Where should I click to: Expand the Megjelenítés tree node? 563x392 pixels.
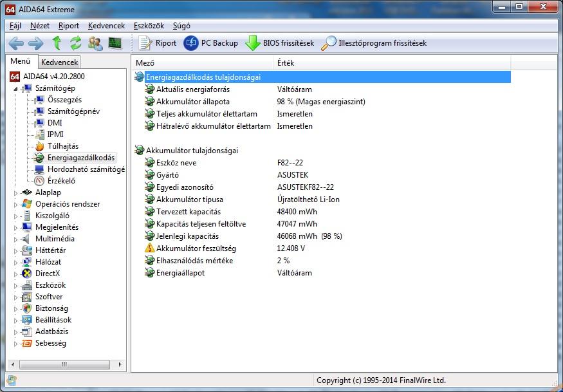point(15,228)
